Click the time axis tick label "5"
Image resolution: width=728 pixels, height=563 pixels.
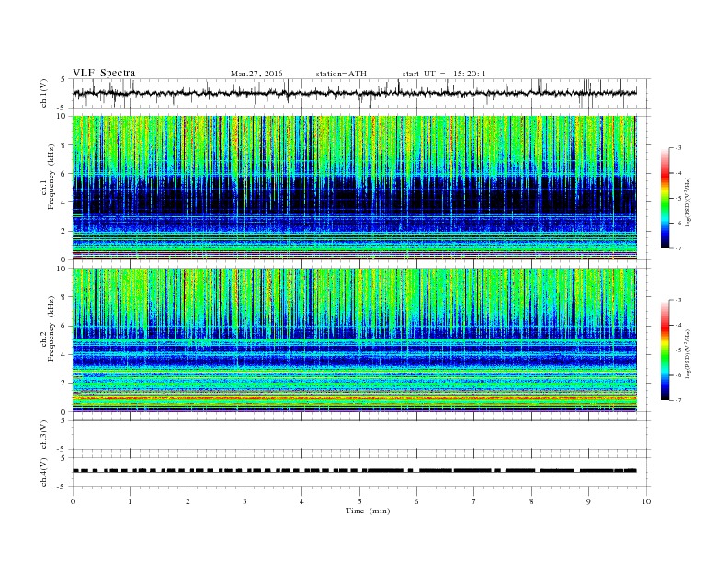[x=359, y=501]
